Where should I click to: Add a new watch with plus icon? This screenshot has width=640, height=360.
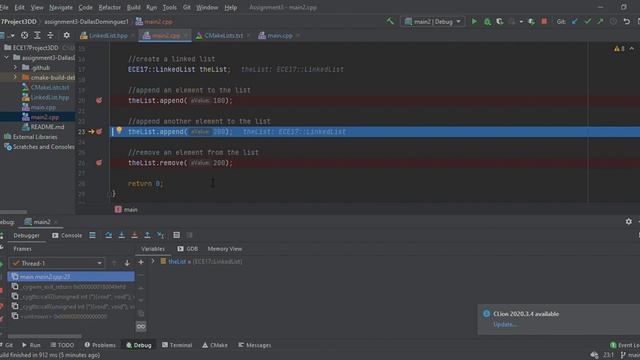(141, 262)
